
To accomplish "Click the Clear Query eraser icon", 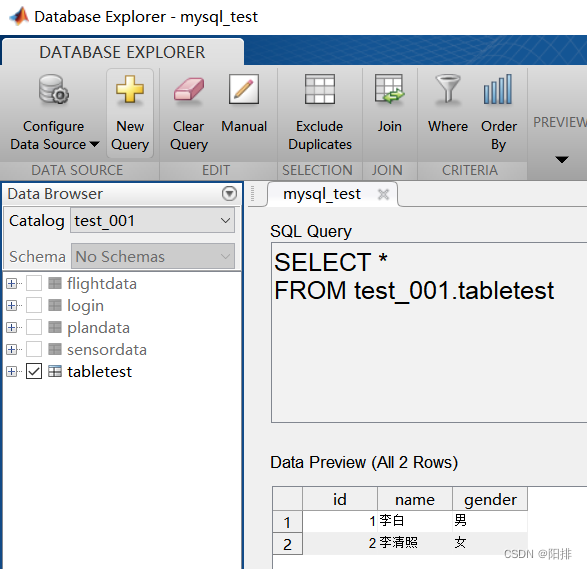I will tap(189, 90).
